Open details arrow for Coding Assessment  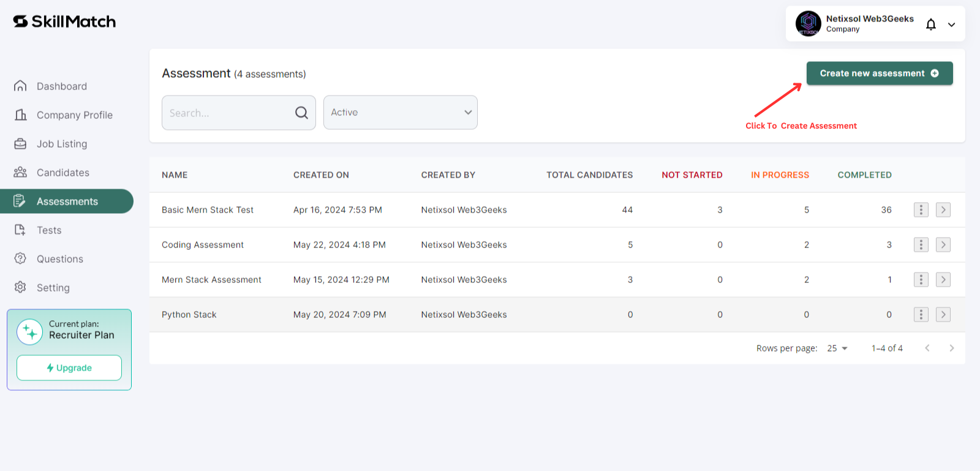coord(943,245)
